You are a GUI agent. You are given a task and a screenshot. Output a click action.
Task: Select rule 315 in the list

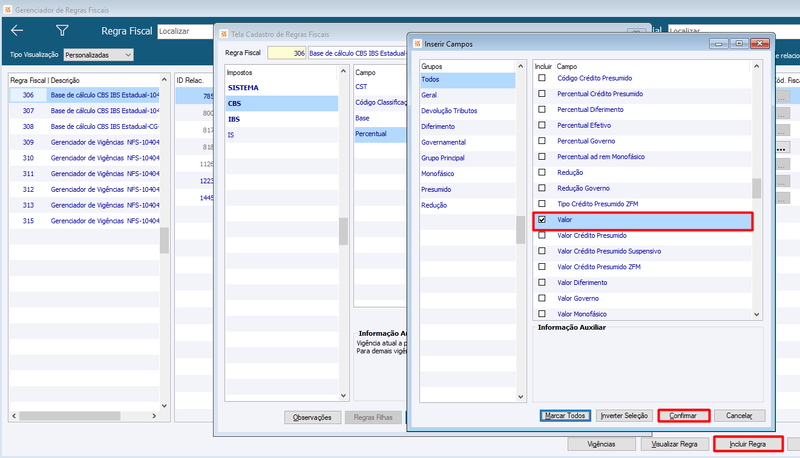(85, 221)
